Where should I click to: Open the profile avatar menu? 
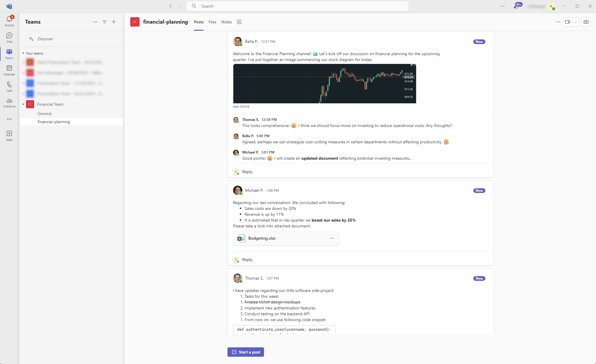coord(551,6)
